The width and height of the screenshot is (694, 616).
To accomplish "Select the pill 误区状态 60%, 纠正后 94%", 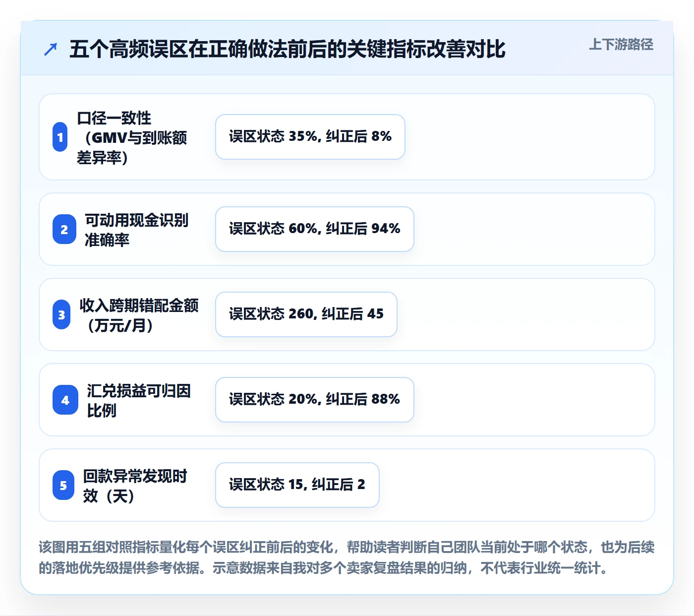I will 315,229.
